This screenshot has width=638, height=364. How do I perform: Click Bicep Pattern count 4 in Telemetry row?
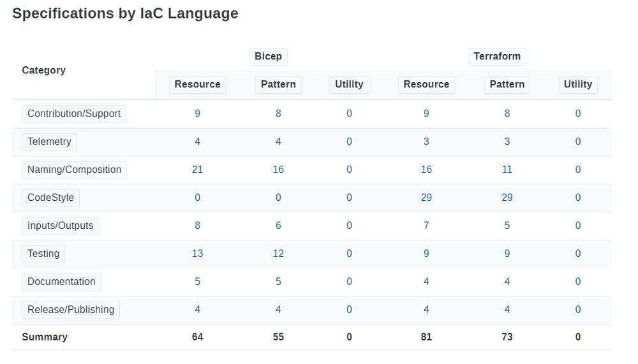tap(278, 142)
